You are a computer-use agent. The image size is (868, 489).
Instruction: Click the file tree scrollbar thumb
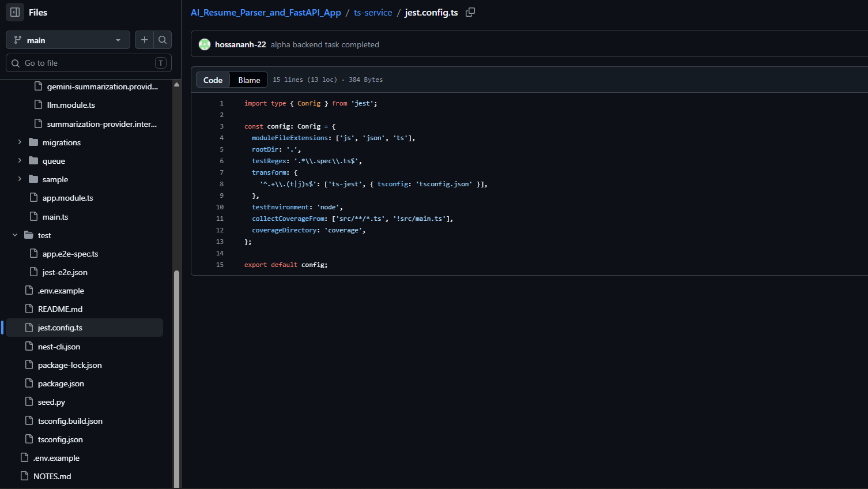click(x=176, y=378)
